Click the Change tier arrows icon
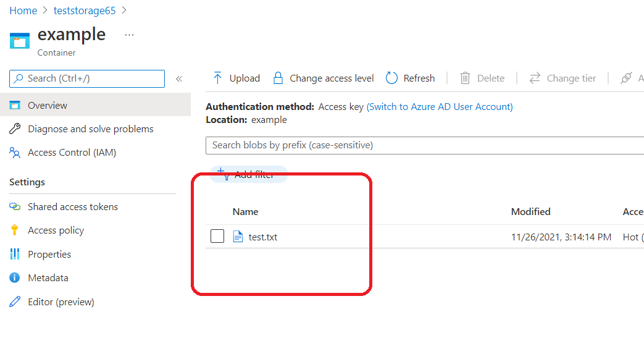 coord(535,78)
